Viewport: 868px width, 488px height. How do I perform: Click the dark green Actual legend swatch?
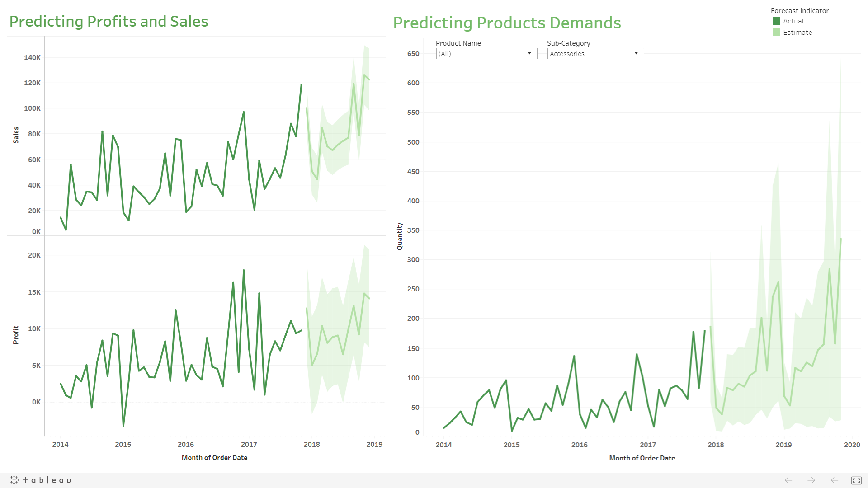[776, 21]
